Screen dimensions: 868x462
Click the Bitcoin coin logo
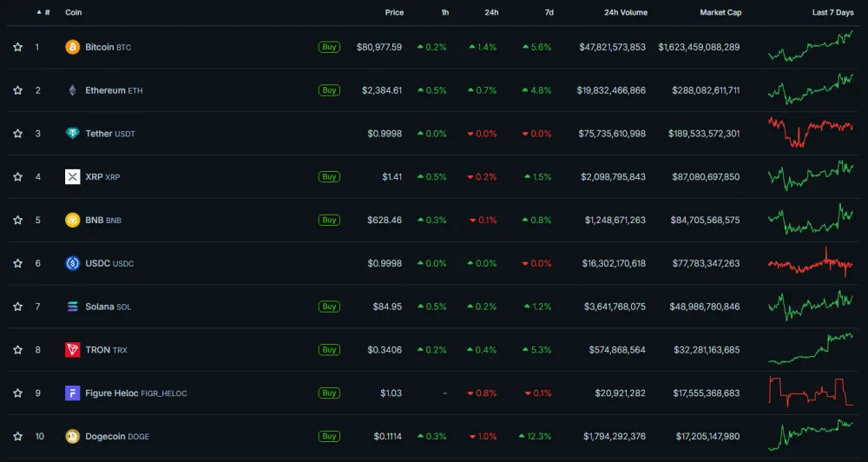(x=73, y=47)
